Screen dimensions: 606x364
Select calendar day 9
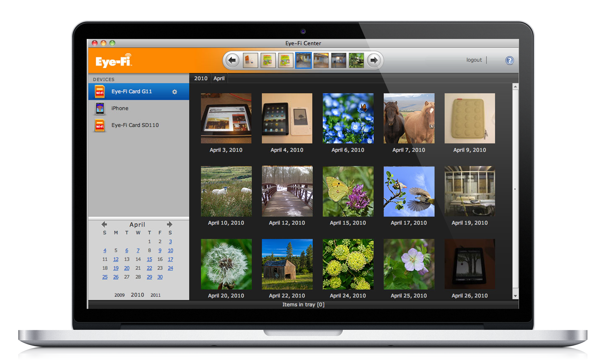[x=160, y=250]
